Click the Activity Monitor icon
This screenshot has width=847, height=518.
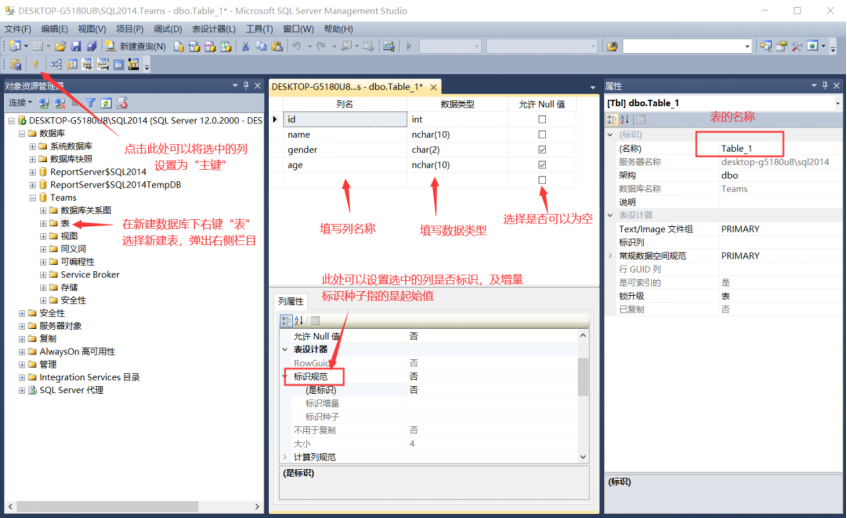(x=389, y=46)
